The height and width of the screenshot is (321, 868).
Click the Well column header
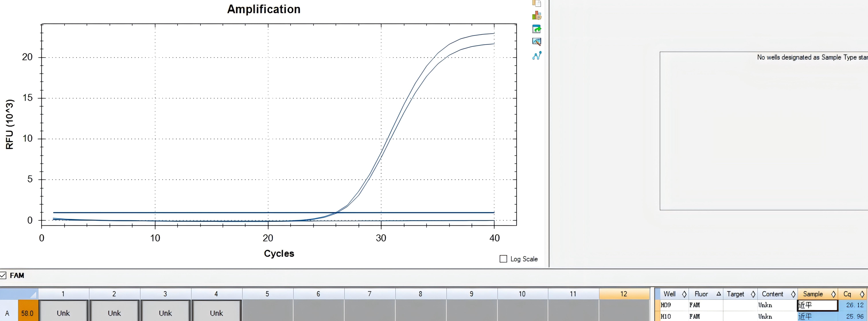(674, 294)
